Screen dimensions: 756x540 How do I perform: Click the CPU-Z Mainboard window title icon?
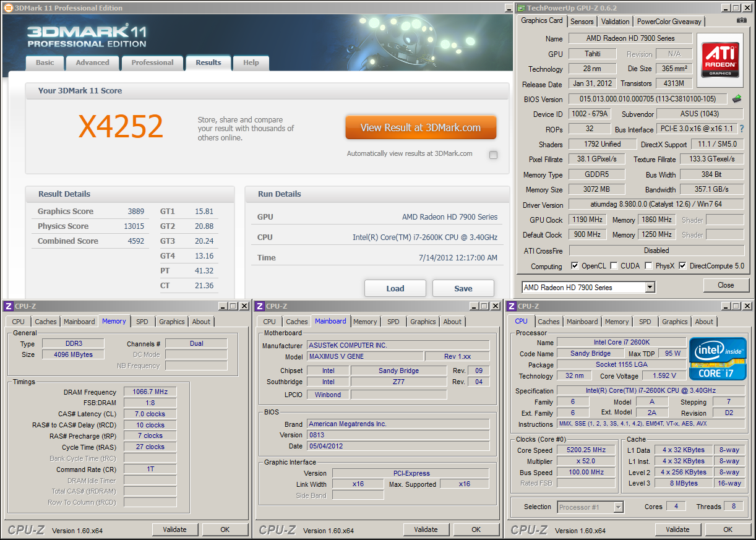[260, 306]
